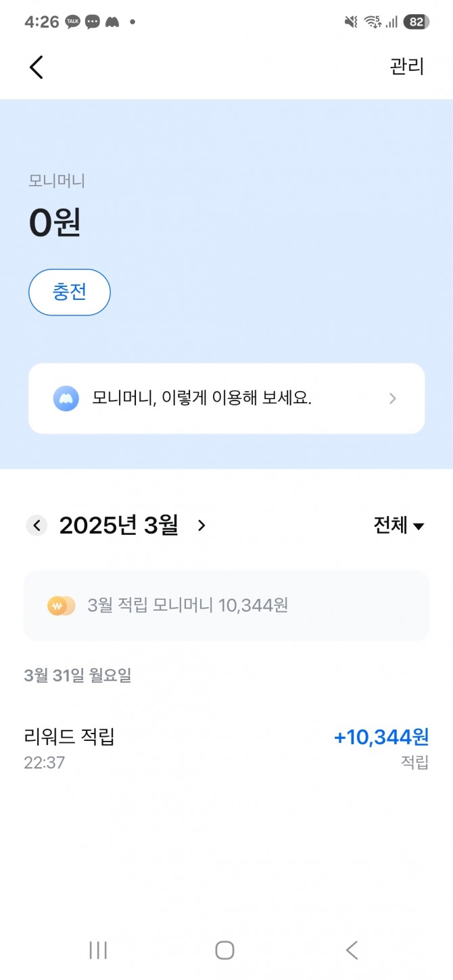453x980 pixels.
Task: Tap the blue Moni mascot icon
Action: tap(66, 398)
